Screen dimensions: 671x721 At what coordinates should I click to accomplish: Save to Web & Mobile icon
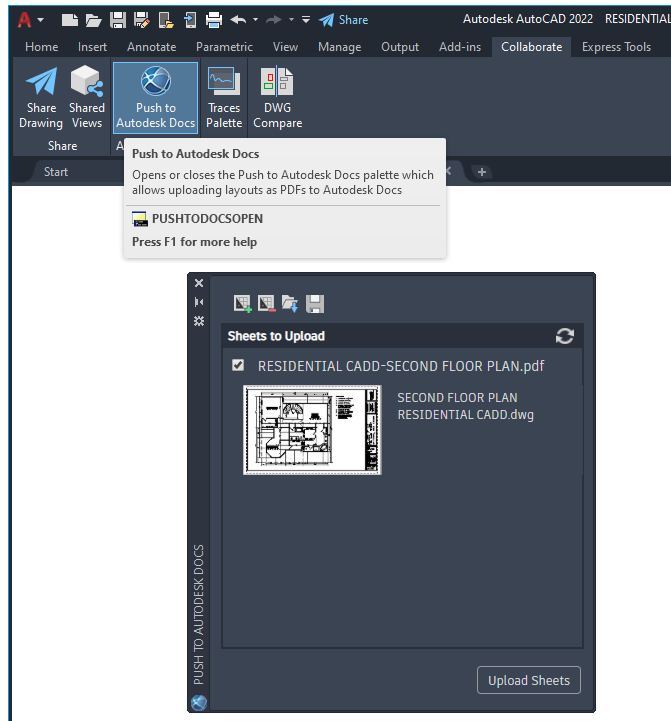tap(189, 20)
